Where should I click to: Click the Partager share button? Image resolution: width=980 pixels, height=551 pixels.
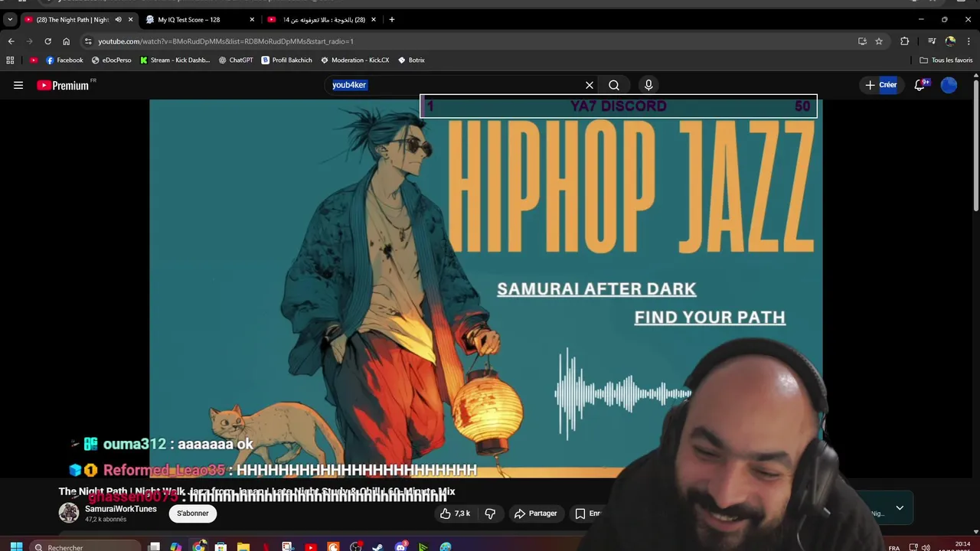click(x=536, y=514)
